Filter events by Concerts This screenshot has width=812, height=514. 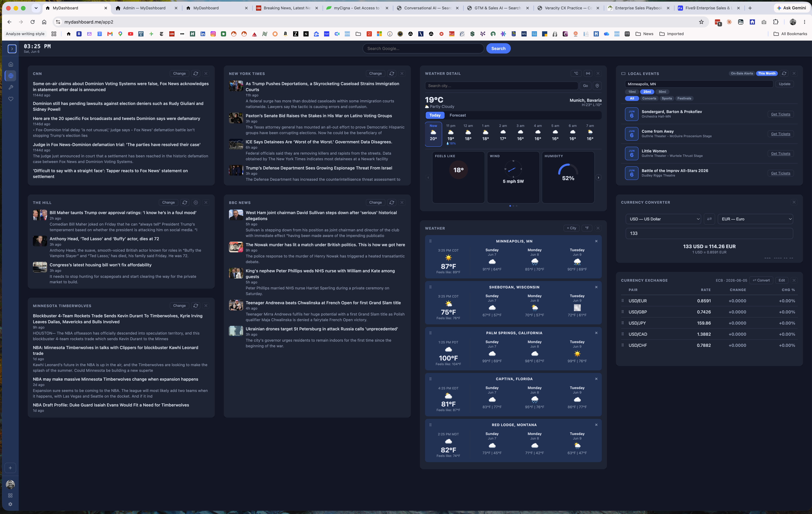pyautogui.click(x=649, y=99)
